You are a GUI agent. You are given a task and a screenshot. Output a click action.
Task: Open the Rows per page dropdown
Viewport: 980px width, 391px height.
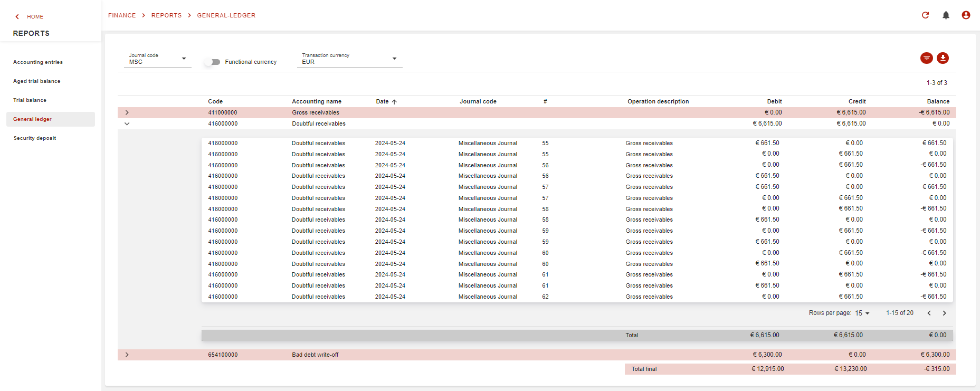[862, 313]
